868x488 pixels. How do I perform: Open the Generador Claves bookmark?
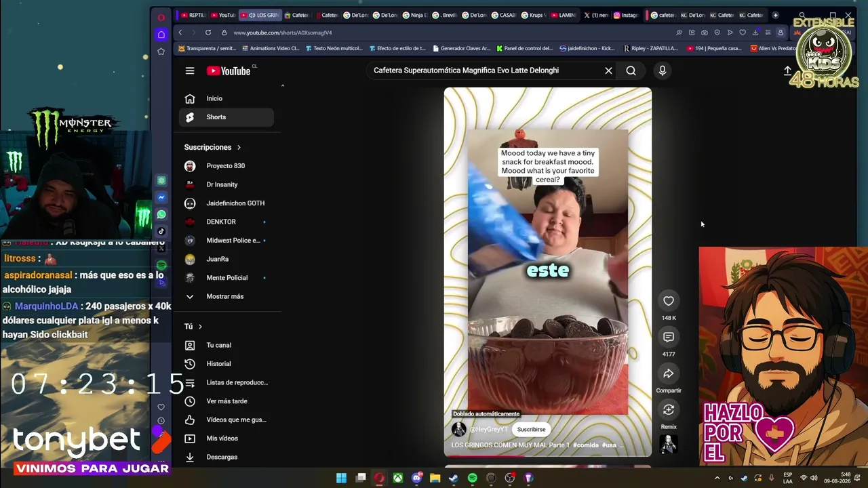click(461, 49)
